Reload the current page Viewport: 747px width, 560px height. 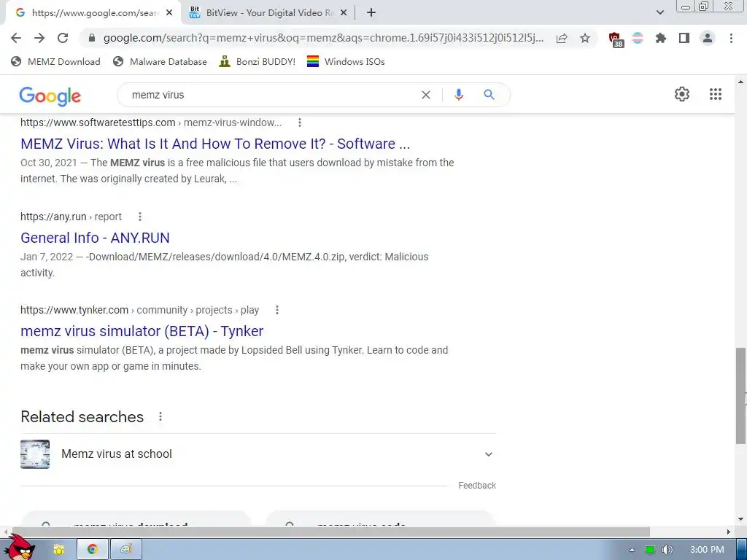pos(63,38)
